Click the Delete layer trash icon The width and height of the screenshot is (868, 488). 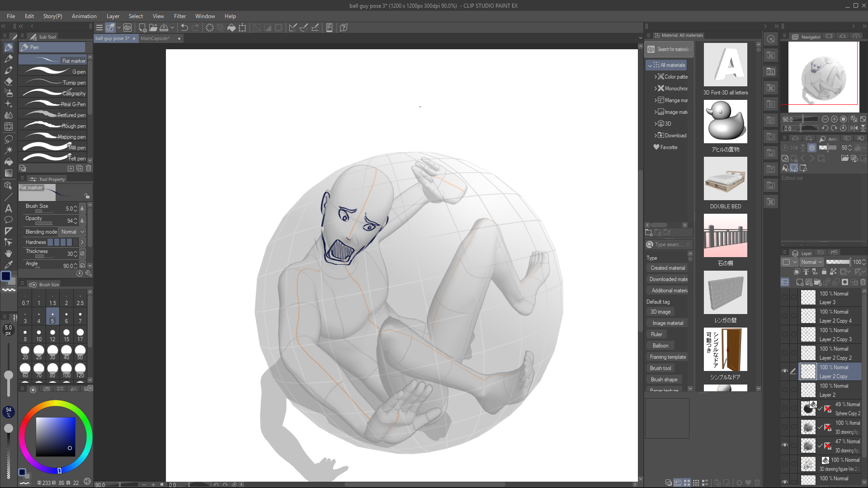[x=863, y=282]
